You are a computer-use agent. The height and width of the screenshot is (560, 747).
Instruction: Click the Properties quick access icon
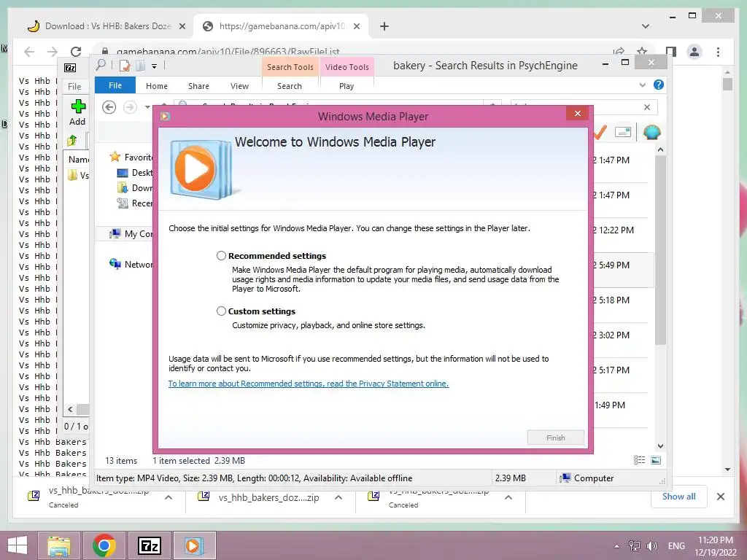point(125,66)
